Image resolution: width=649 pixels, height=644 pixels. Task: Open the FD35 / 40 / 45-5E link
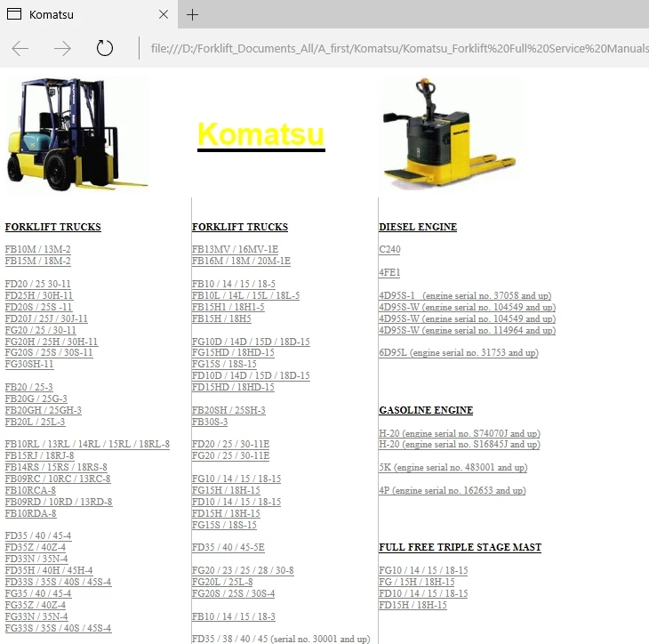tap(228, 548)
